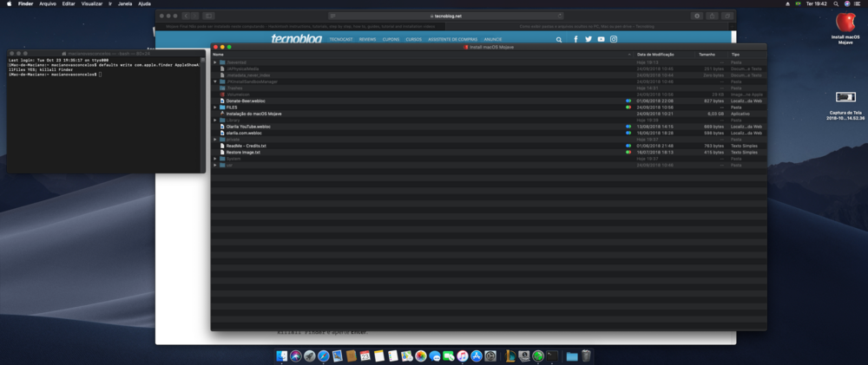868x365 pixels.
Task: Open the Trash in the Dock
Action: [586, 355]
